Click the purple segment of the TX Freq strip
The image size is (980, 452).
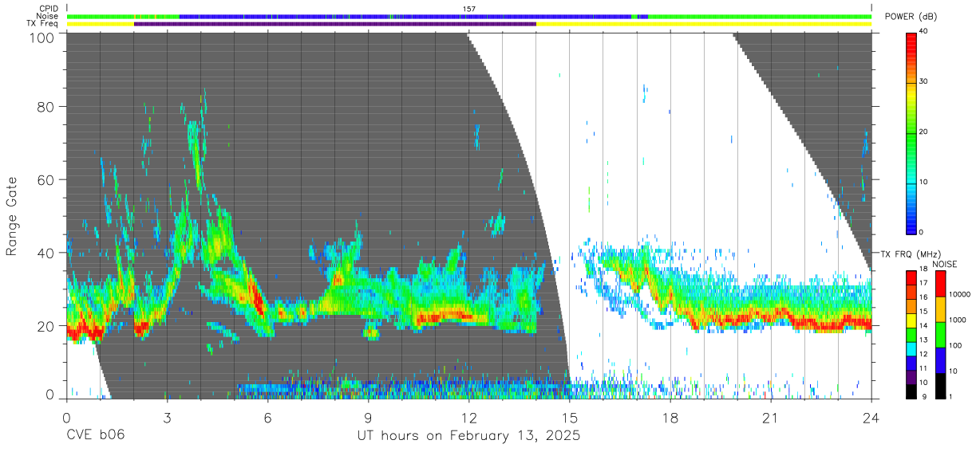point(335,24)
